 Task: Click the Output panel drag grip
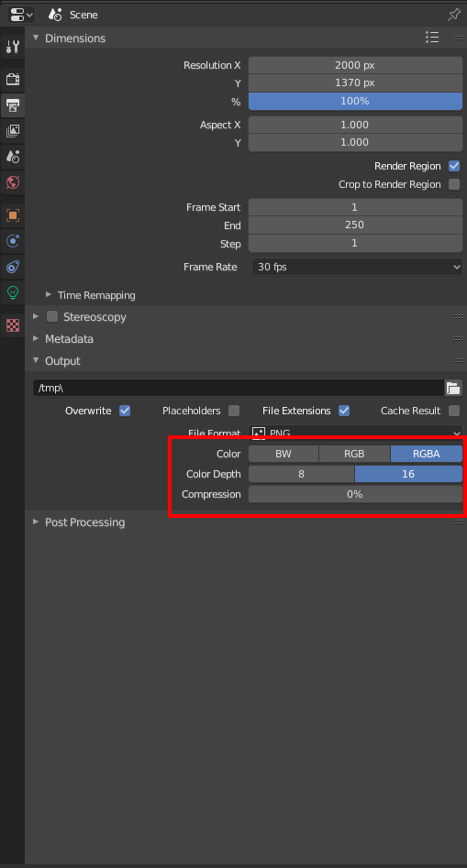[458, 360]
